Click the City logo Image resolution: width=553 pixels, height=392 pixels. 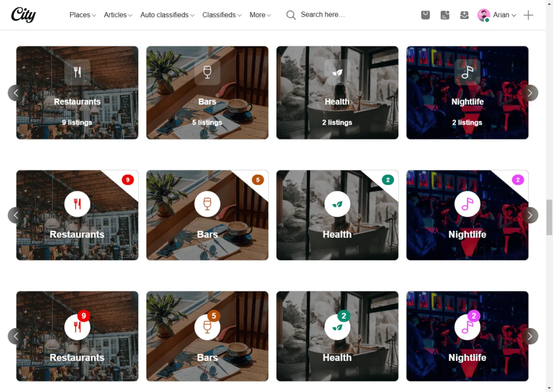coord(24,15)
